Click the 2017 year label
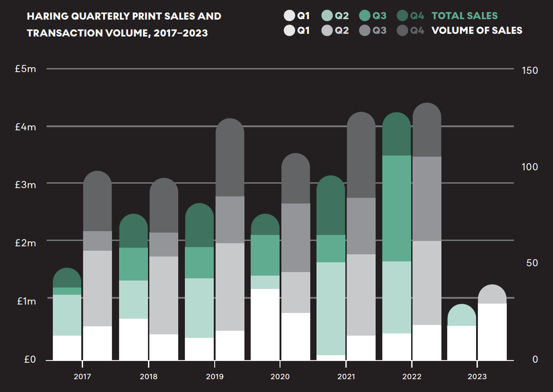This screenshot has height=392, width=553. pos(82,377)
